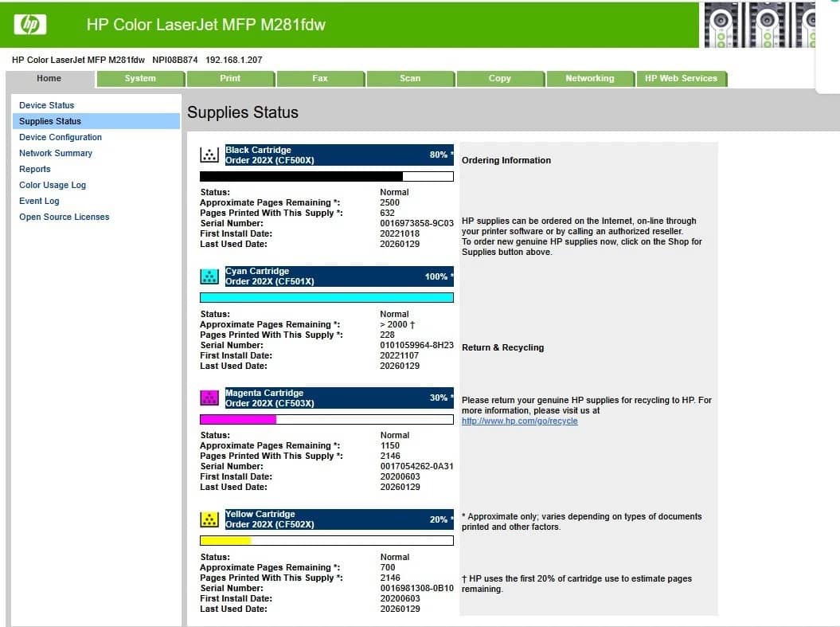Image resolution: width=840 pixels, height=627 pixels.
Task: Click the cyan cartridge toner icon
Action: [209, 276]
